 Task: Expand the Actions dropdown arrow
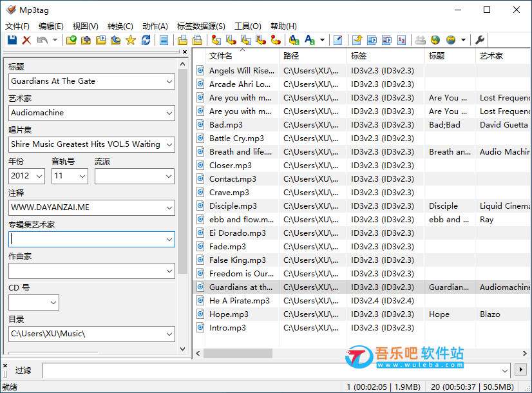[x=322, y=40]
